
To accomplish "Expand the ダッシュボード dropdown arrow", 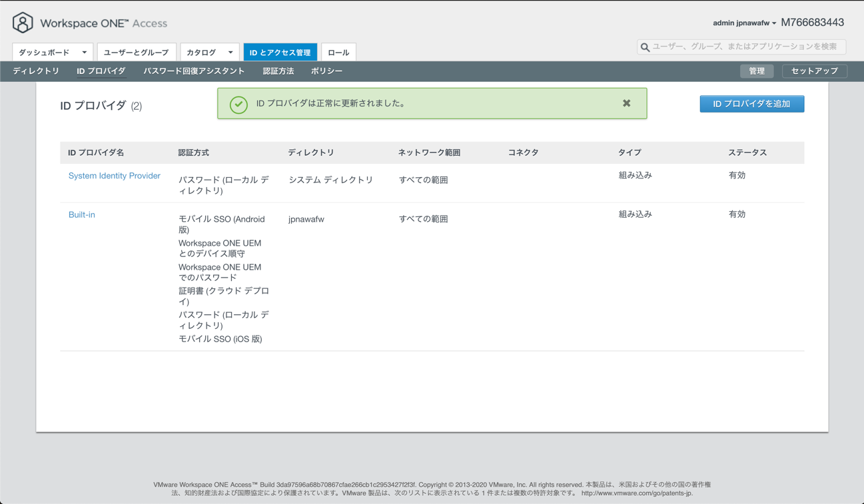I will pos(85,52).
